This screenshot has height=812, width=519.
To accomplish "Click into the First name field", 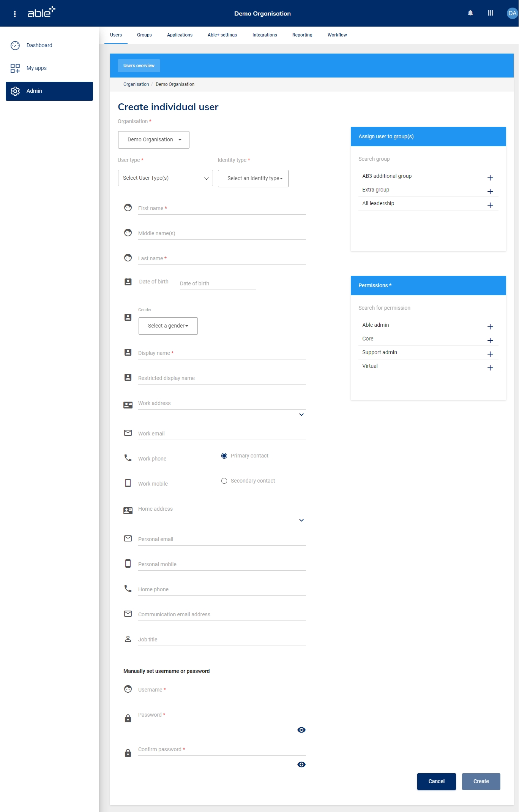I will [x=222, y=209].
